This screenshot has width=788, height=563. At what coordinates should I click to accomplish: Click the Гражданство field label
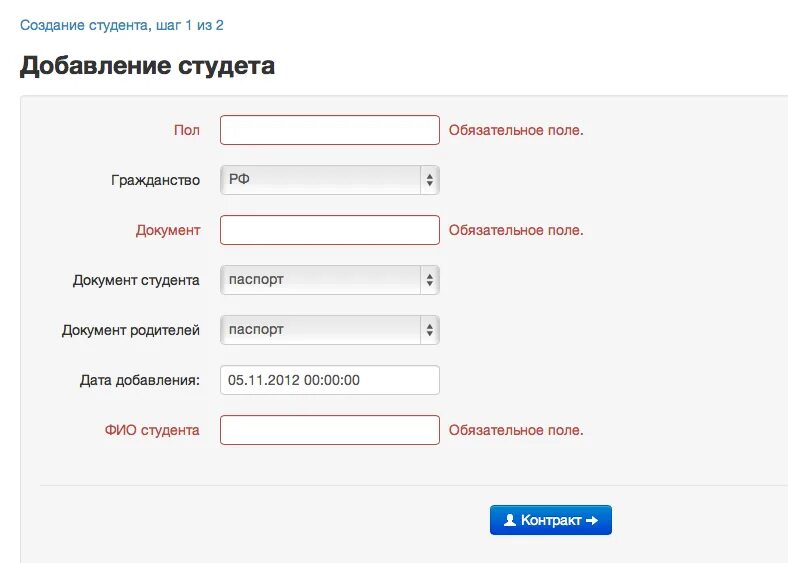tap(155, 180)
